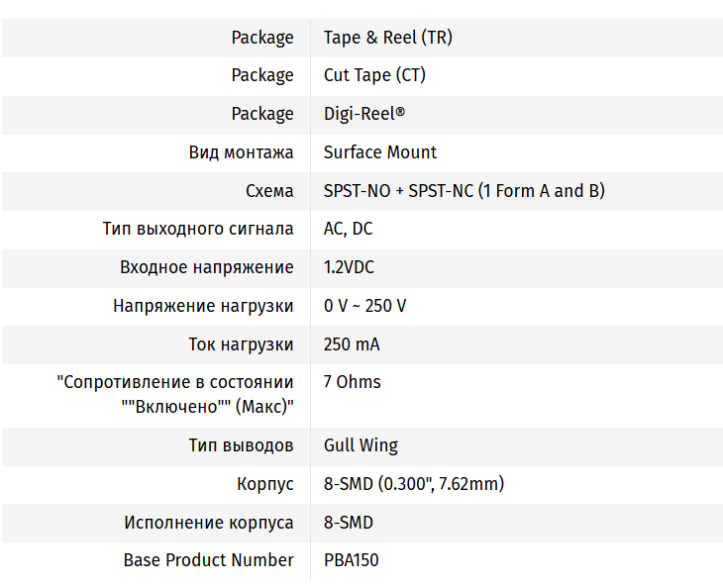Select the "Тип выводов" attribute label
This screenshot has width=723, height=588.
pos(241,445)
